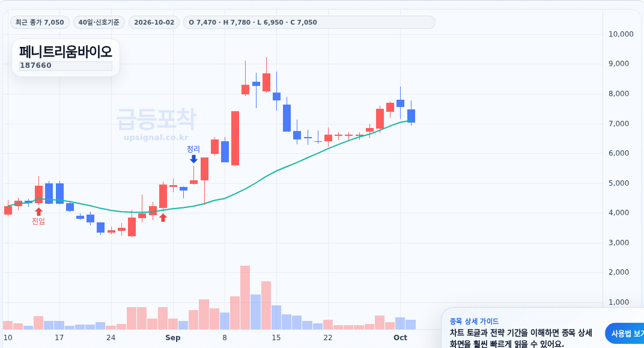The width and height of the screenshot is (644, 348).
Task: Select the 40일·신호기준 period pill
Action: point(99,22)
